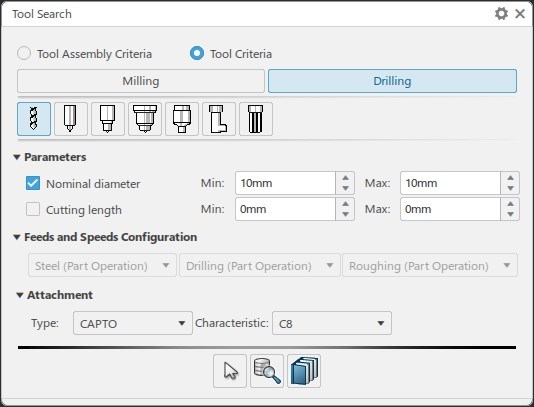Increase Nominal diameter Max value stepper
Screen dimensions: 534x407
510,178
